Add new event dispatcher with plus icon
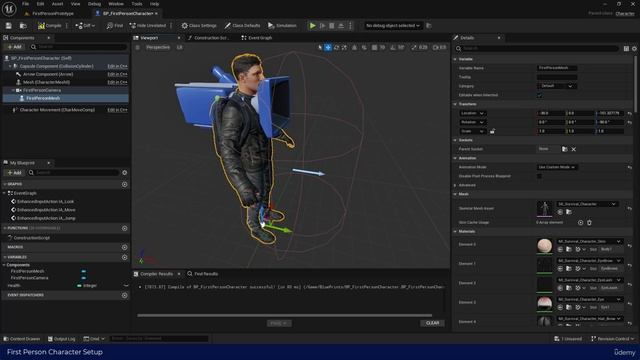Screen dimensions: 640x360 (124, 295)
